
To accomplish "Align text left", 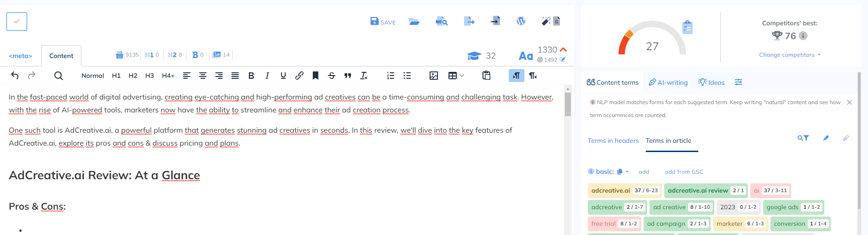I will click(x=186, y=76).
